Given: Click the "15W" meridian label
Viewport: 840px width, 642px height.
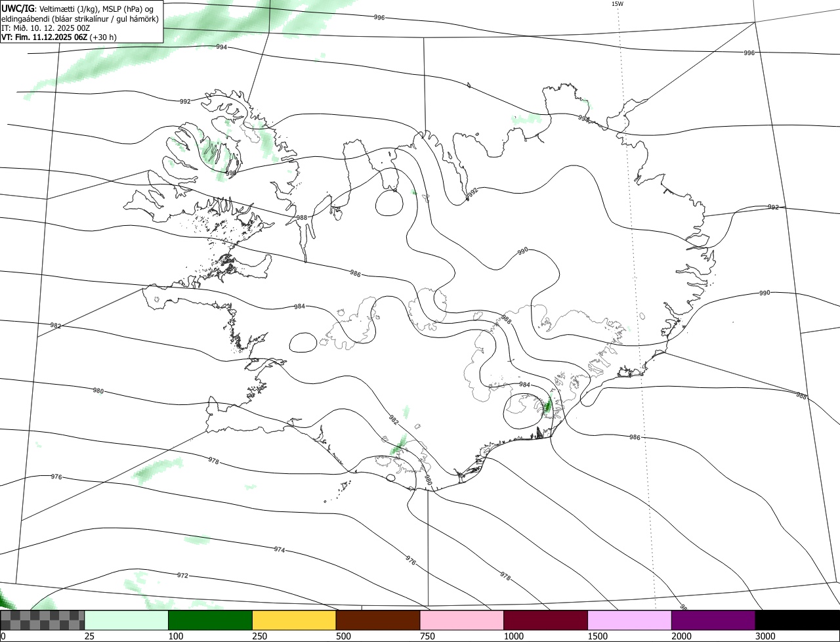Looking at the screenshot, I should [x=617, y=4].
